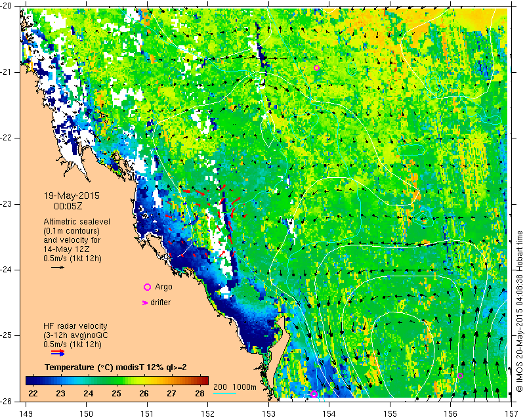Click longitude axis label '150'
525x420 pixels.
click(87, 414)
